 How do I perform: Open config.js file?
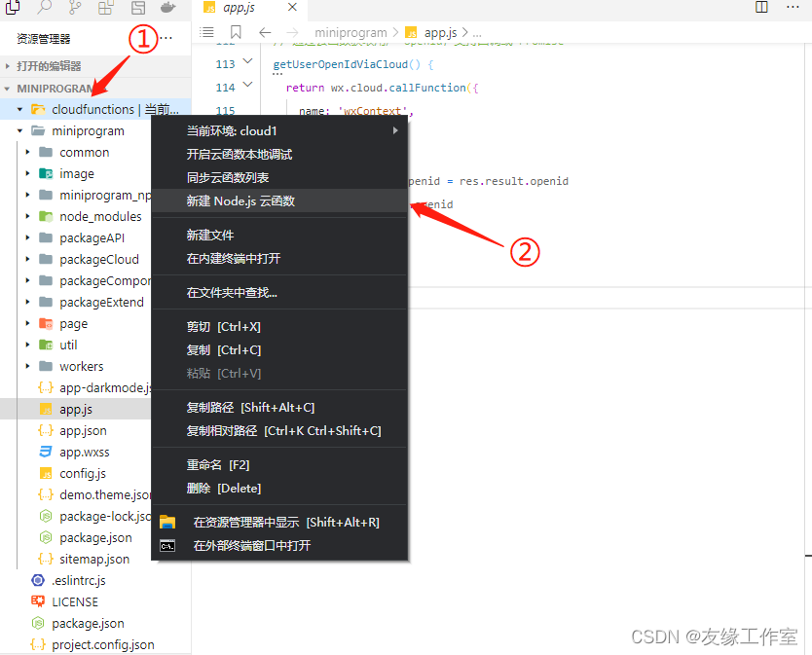coord(83,474)
